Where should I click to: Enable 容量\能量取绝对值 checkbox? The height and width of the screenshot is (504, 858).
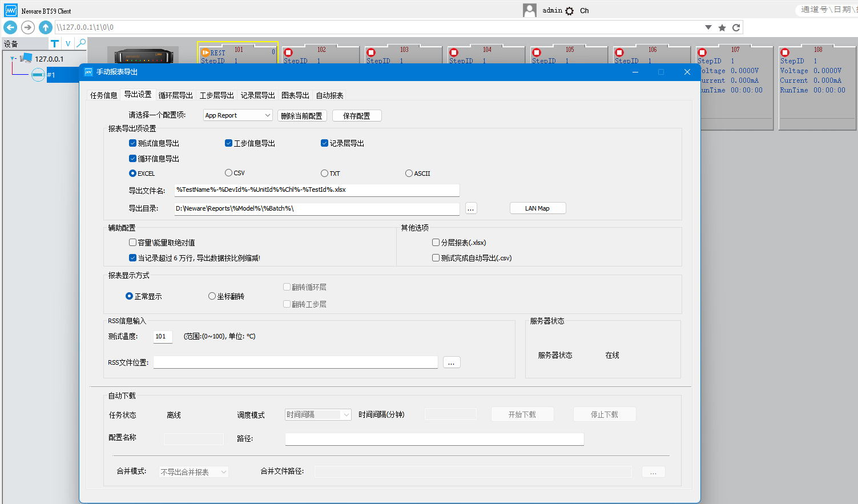(x=132, y=243)
